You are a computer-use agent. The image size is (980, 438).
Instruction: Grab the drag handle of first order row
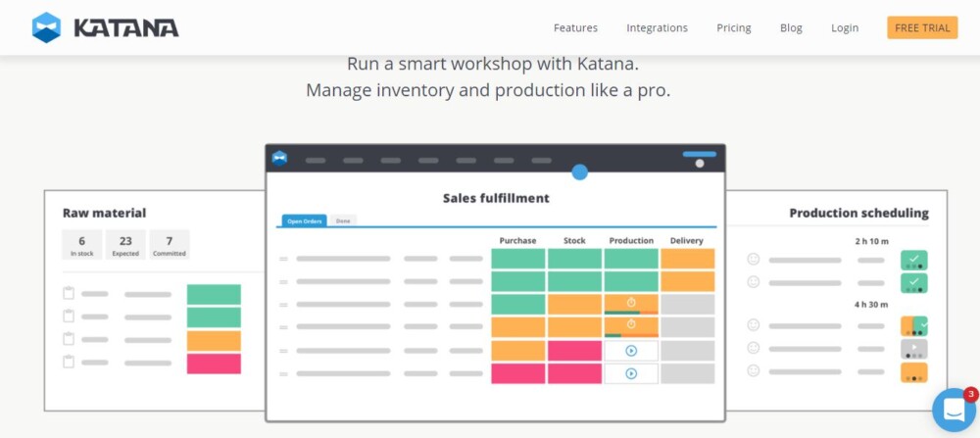283,259
